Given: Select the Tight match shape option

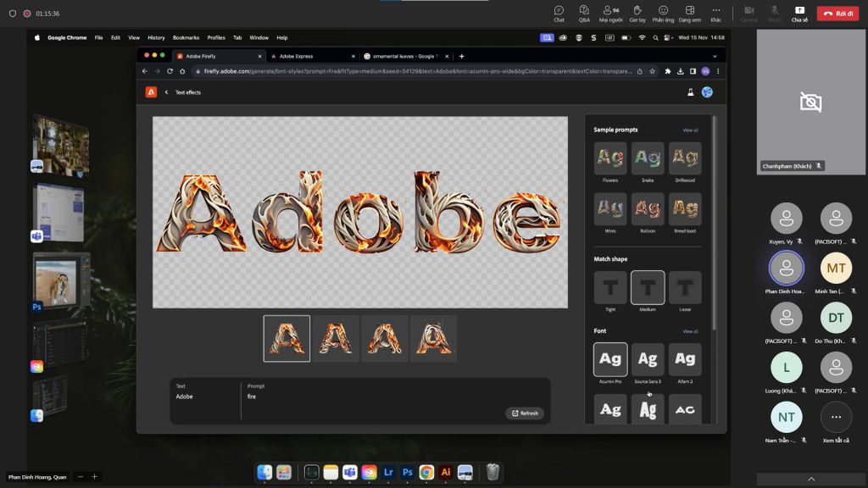Looking at the screenshot, I should [x=610, y=288].
